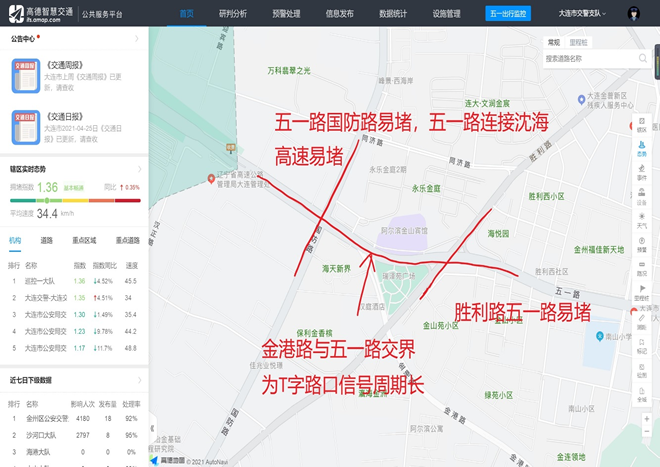The width and height of the screenshot is (660, 467).
Task: Click the 处理率 column header
Action: coord(131,404)
